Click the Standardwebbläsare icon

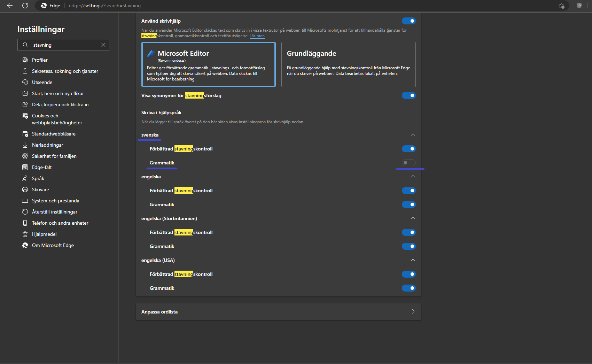tap(25, 134)
